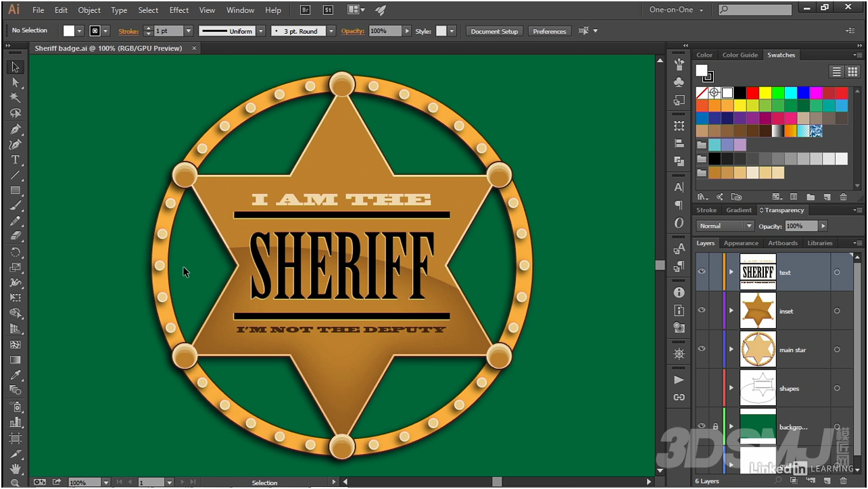Viewport: 868px width, 489px height.
Task: Select the Eyedropper tool
Action: point(15,375)
